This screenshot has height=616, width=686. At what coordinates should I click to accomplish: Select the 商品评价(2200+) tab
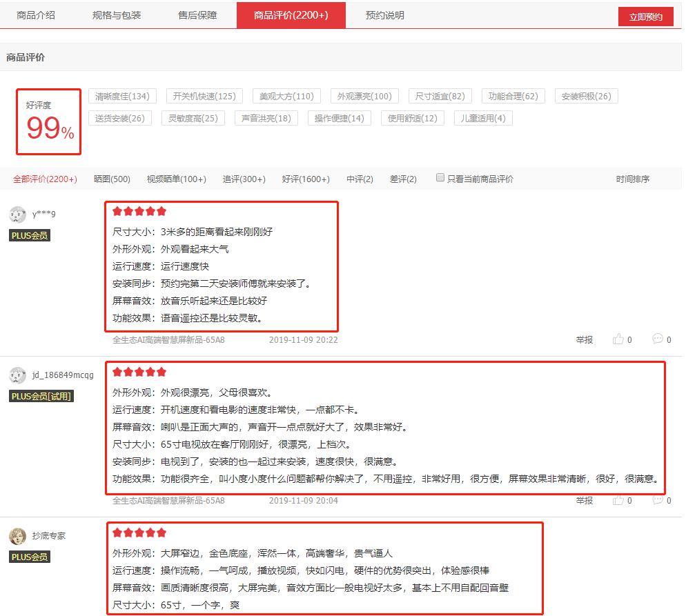(291, 15)
